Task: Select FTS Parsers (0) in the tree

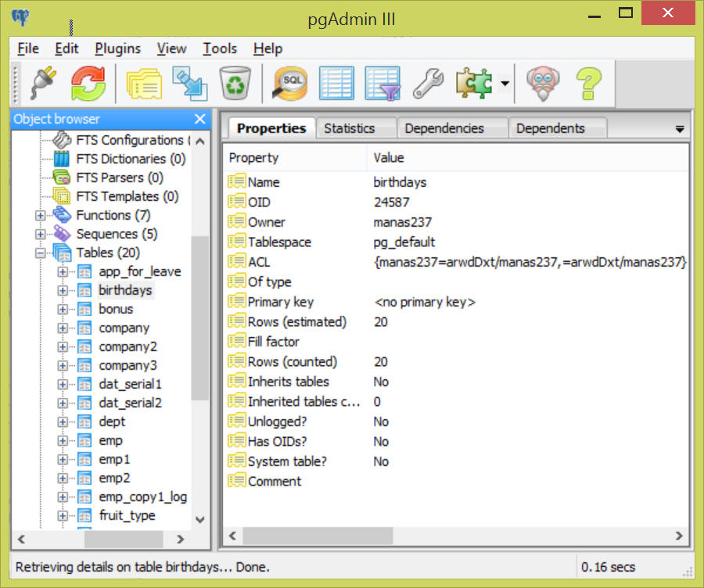Action: (x=120, y=177)
